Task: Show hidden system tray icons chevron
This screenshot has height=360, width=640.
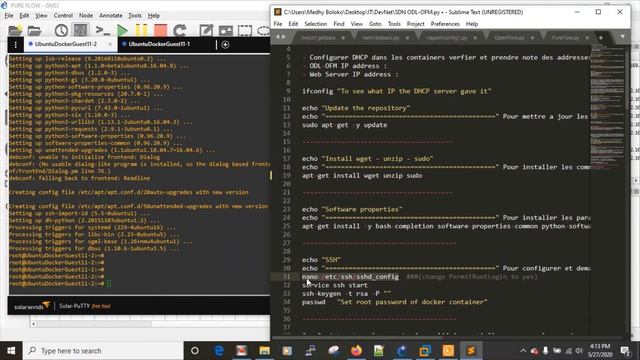Action: [x=523, y=351]
